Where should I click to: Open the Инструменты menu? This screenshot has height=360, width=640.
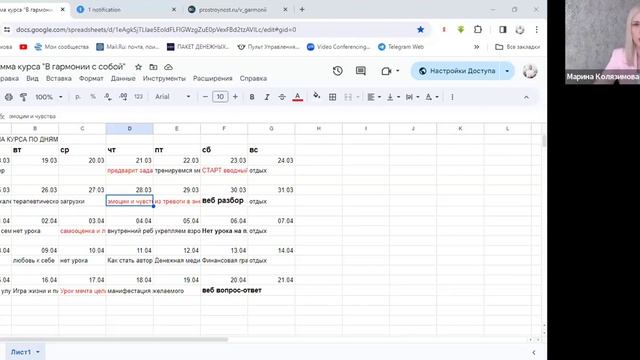(164, 78)
